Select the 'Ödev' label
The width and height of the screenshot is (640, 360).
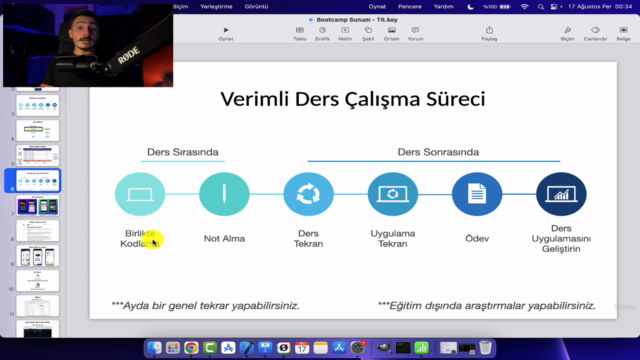[477, 238]
